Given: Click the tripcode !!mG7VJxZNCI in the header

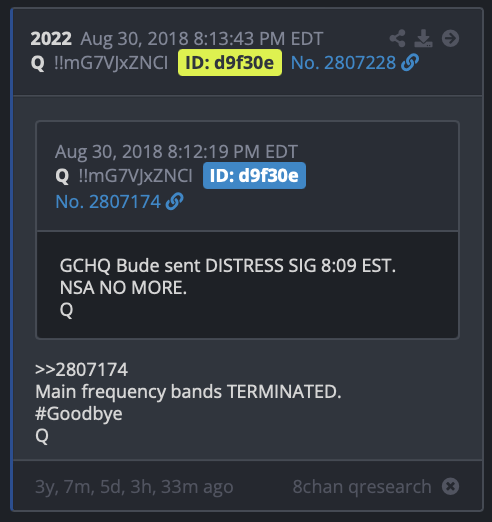Looking at the screenshot, I should click(111, 63).
